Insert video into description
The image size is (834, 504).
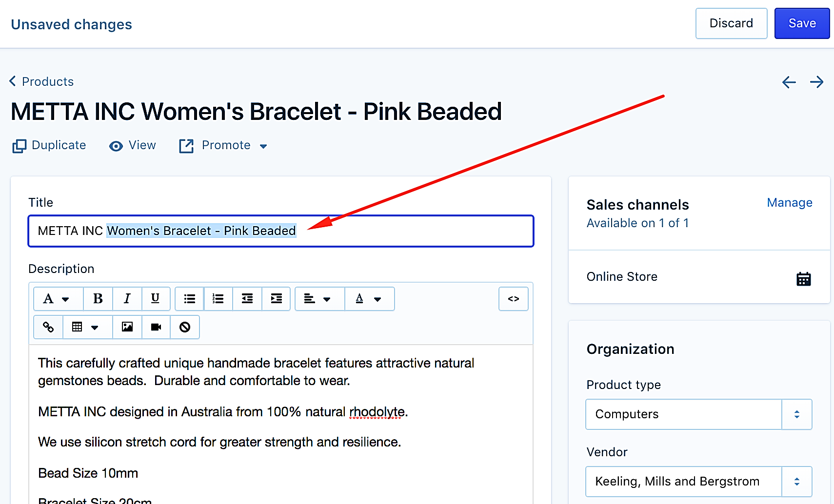(x=156, y=327)
